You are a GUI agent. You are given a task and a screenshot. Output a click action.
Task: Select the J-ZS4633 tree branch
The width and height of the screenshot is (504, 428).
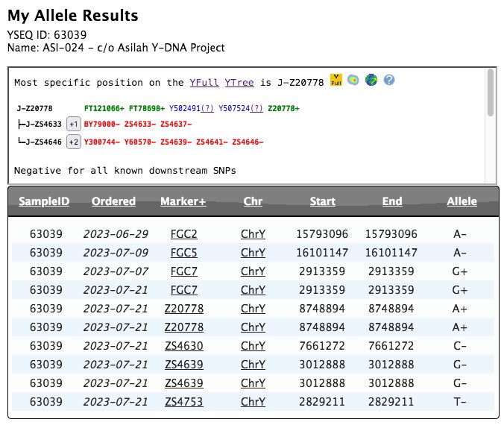(x=43, y=124)
